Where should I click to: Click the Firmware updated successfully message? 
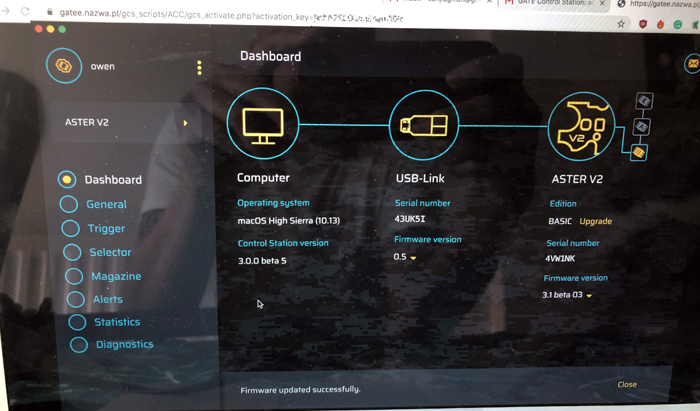(x=300, y=390)
